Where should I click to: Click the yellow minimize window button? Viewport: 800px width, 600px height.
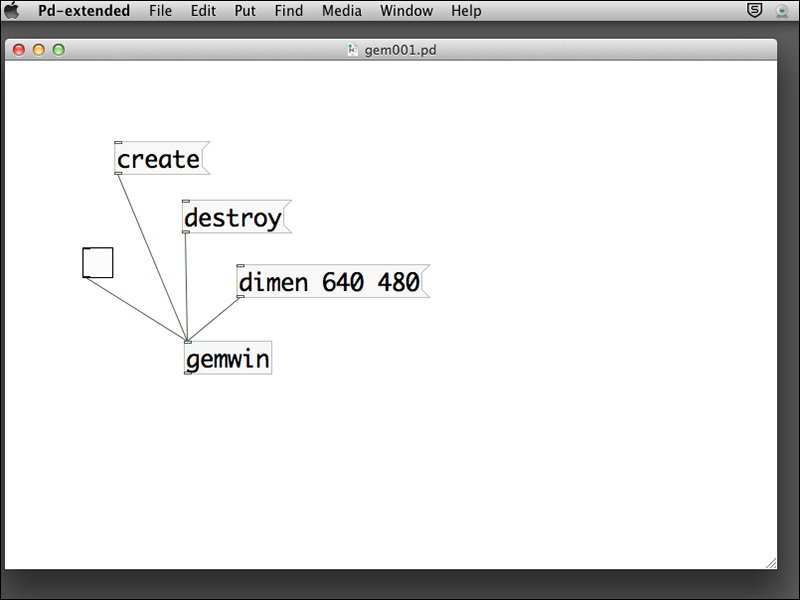[39, 49]
